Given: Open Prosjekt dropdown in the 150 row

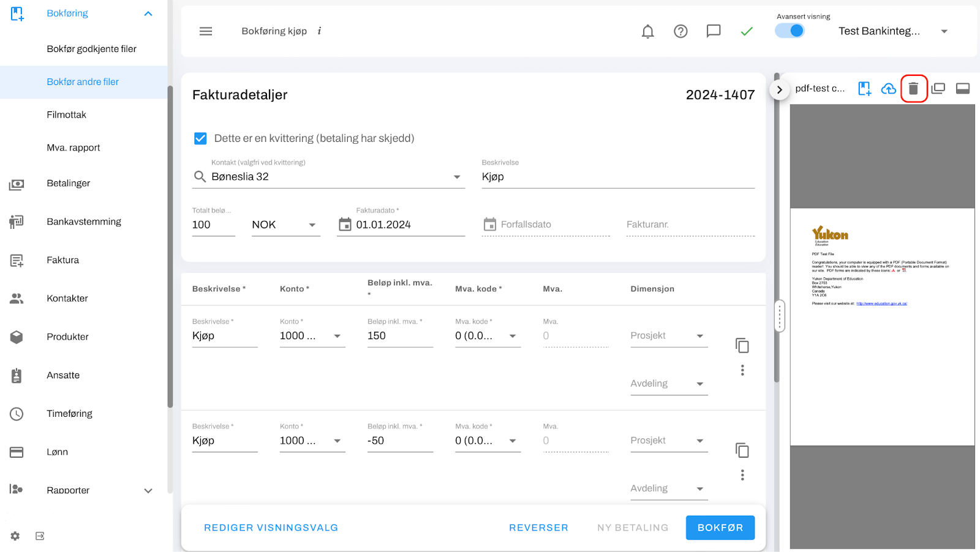Looking at the screenshot, I should [669, 336].
